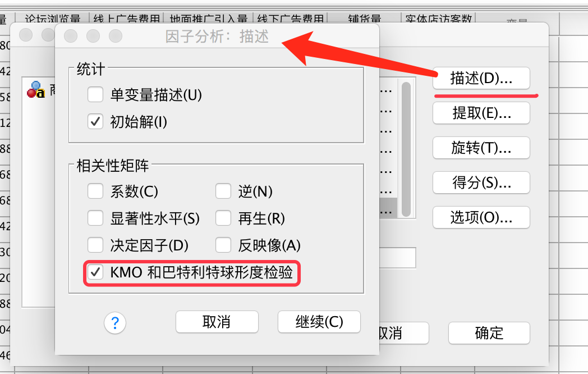Viewport: 588px width, 374px height.
Task: Enable 系数(C) correlation checkbox
Action: pyautogui.click(x=95, y=191)
